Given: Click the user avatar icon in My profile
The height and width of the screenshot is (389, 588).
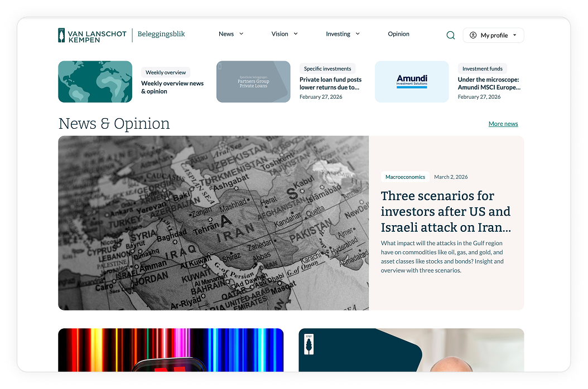Looking at the screenshot, I should coord(473,35).
